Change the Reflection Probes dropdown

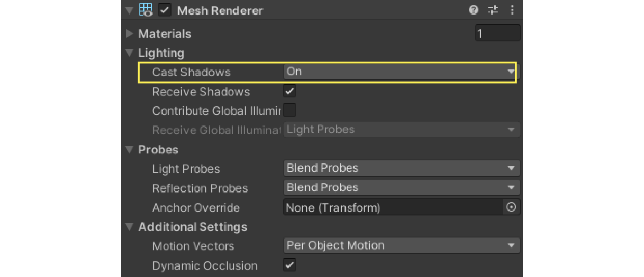tap(400, 187)
